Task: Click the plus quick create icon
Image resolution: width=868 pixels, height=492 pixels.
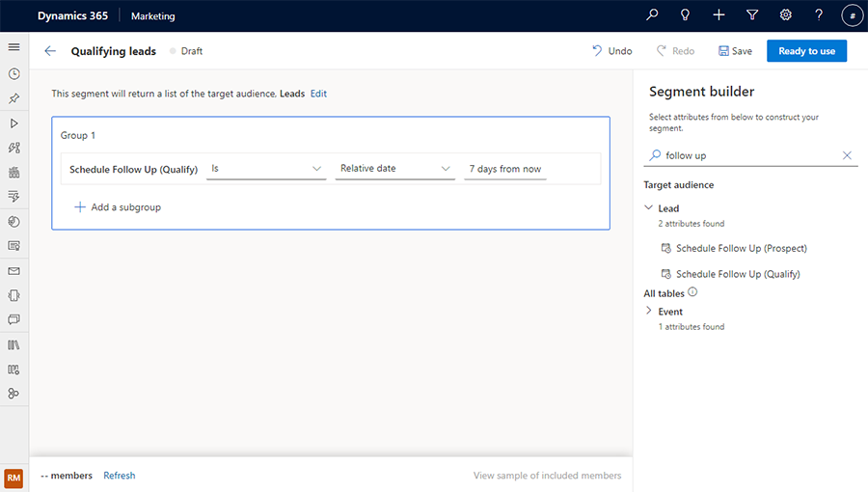Action: [719, 15]
